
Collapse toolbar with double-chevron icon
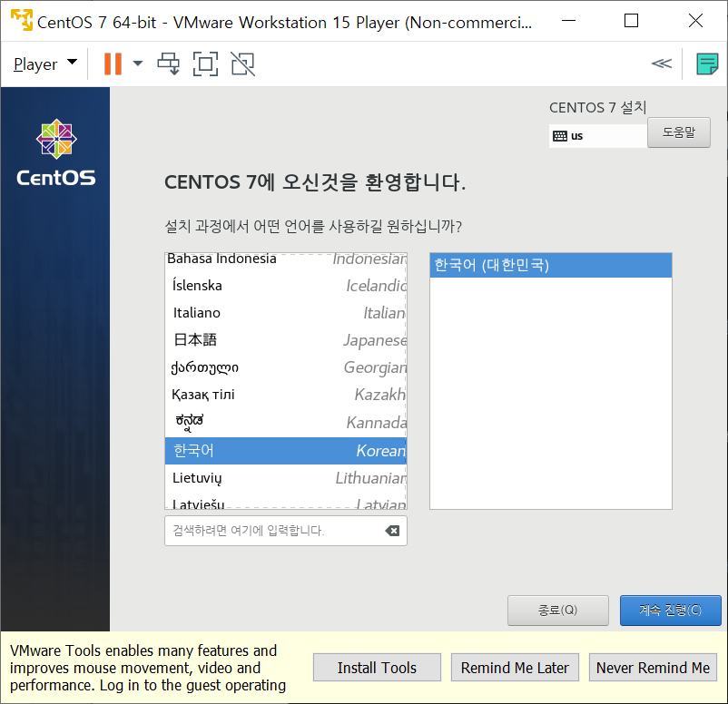[x=661, y=64]
